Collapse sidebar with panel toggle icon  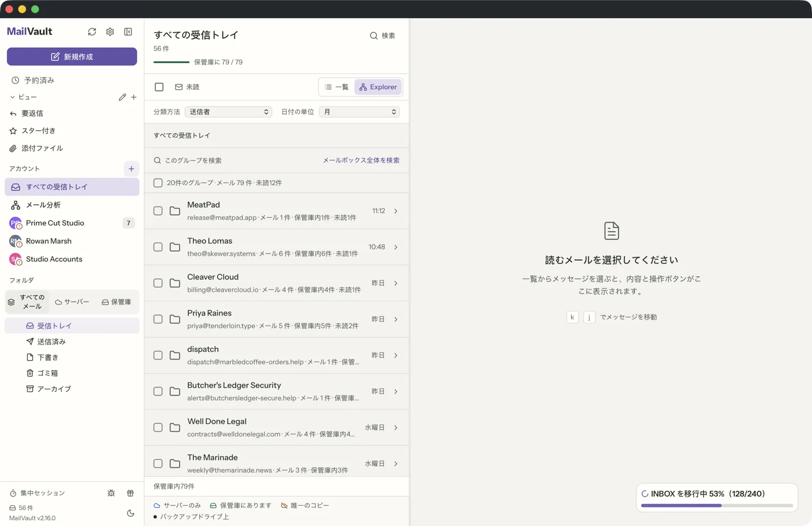point(128,32)
